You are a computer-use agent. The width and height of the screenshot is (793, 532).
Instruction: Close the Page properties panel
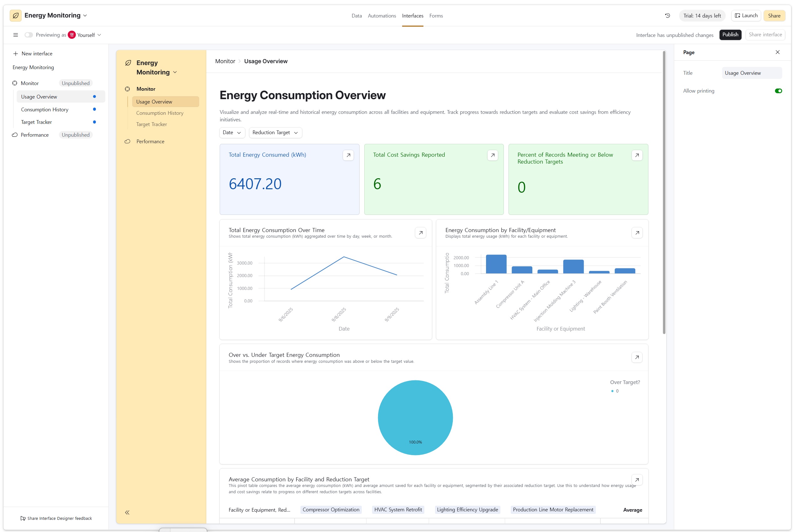[777, 52]
